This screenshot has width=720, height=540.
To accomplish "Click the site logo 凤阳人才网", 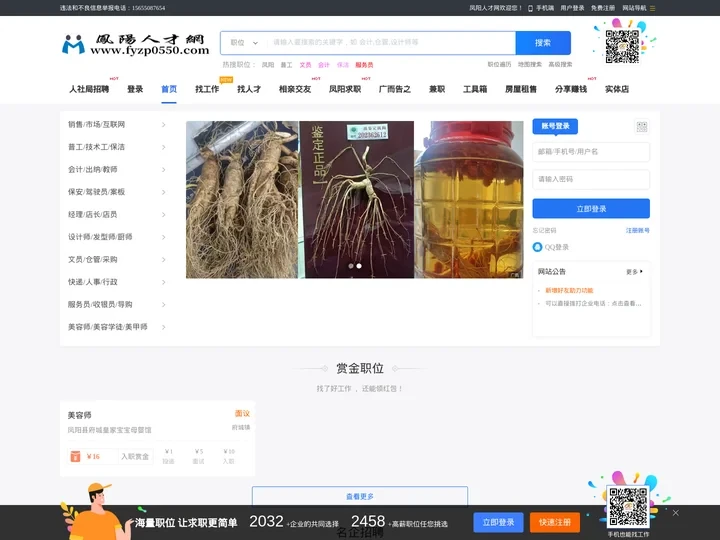I will pos(135,44).
